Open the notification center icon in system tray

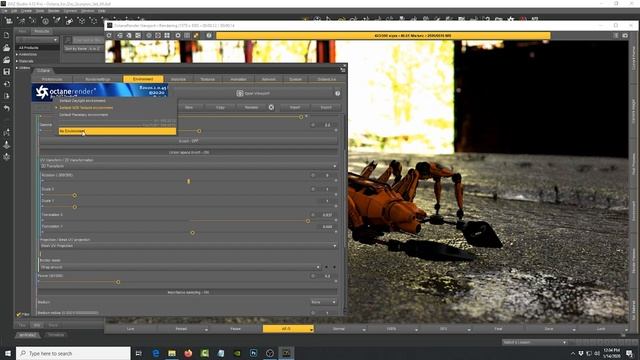tap(629, 353)
